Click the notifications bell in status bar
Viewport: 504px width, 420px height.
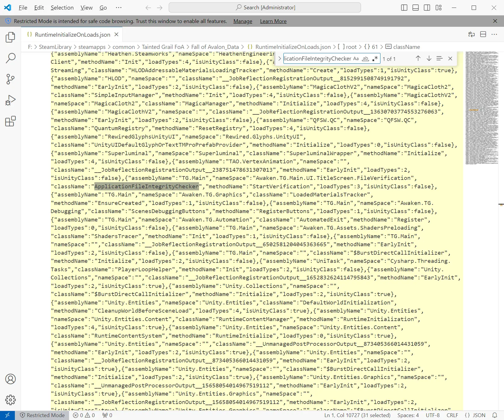point(495,415)
